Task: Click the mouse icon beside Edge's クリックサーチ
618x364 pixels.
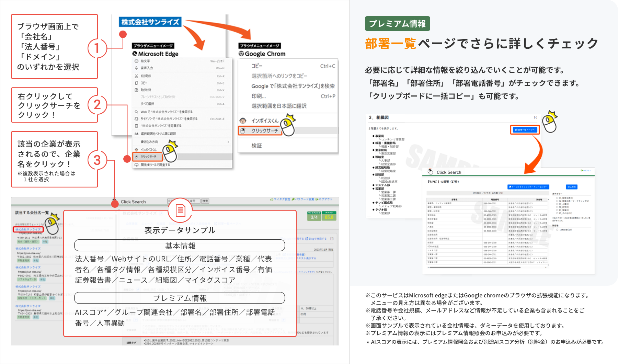Action: point(136,157)
